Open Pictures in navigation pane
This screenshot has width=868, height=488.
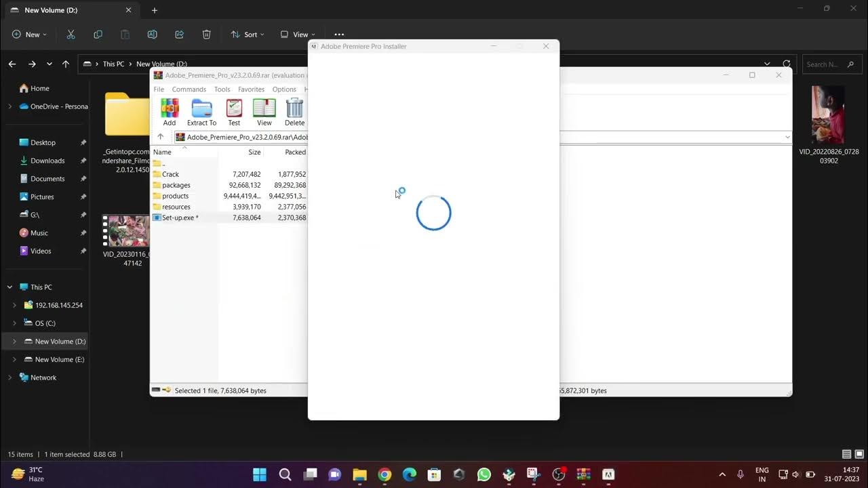pos(42,197)
